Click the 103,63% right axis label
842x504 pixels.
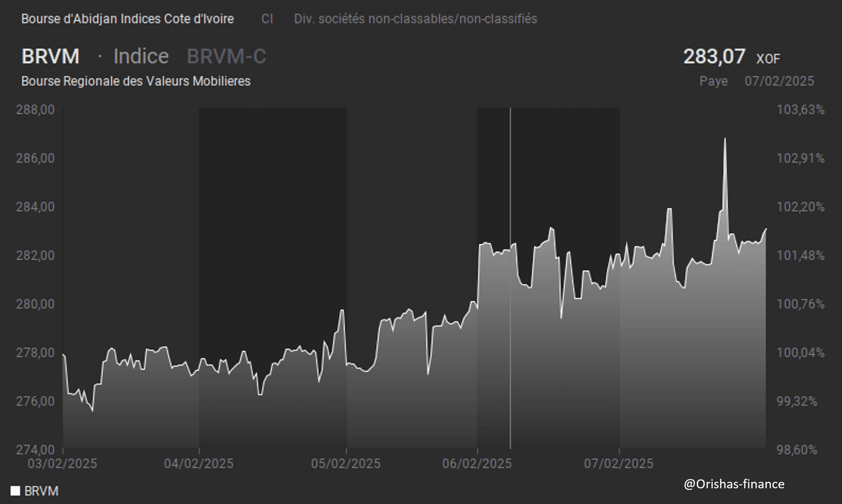coord(800,110)
